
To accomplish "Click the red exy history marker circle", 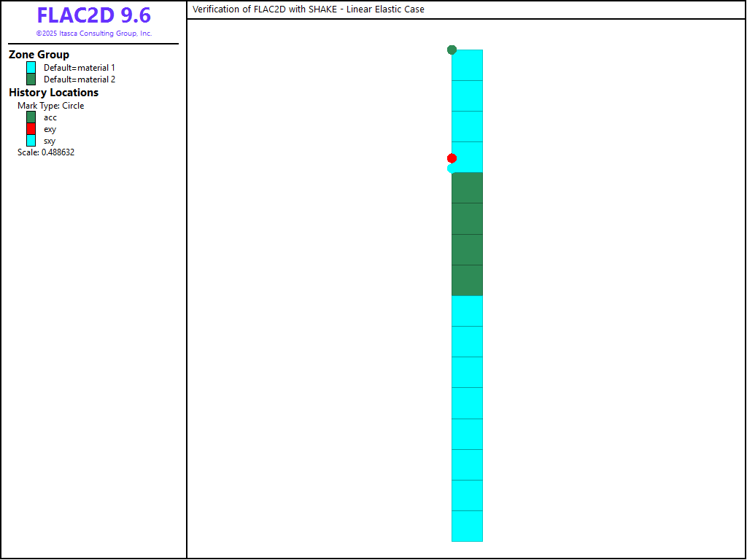I will [452, 158].
